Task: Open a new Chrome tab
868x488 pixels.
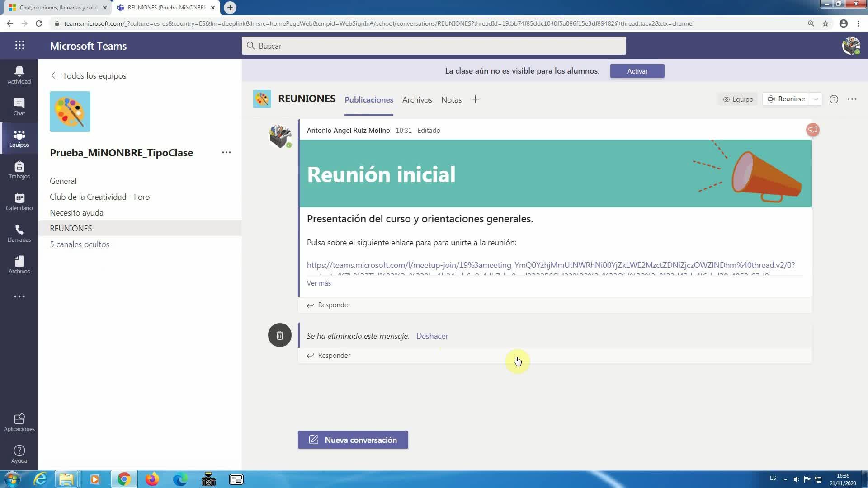Action: 230,8
